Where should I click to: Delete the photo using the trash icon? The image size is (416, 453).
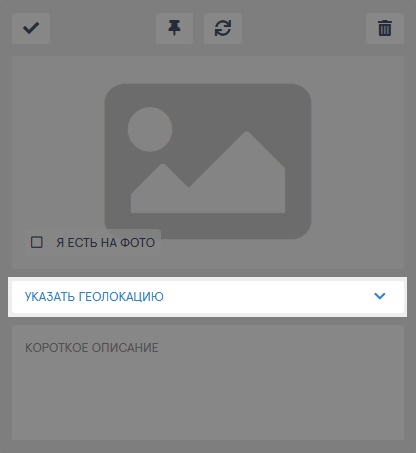tap(385, 28)
